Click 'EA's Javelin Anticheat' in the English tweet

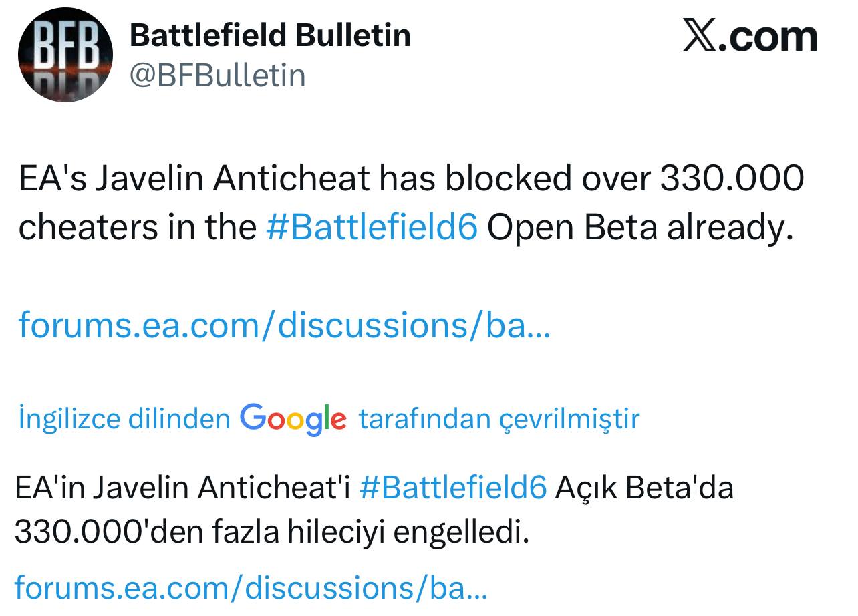point(194,179)
